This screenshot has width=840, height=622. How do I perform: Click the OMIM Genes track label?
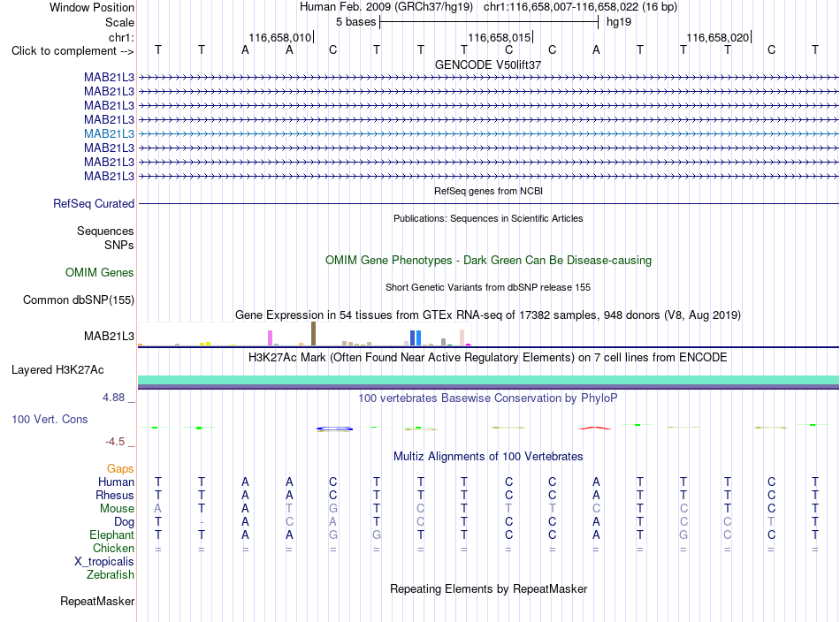click(99, 272)
